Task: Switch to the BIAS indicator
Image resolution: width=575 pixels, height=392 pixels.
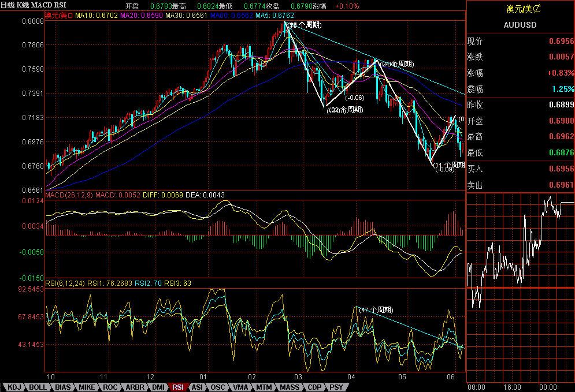Action: point(62,387)
